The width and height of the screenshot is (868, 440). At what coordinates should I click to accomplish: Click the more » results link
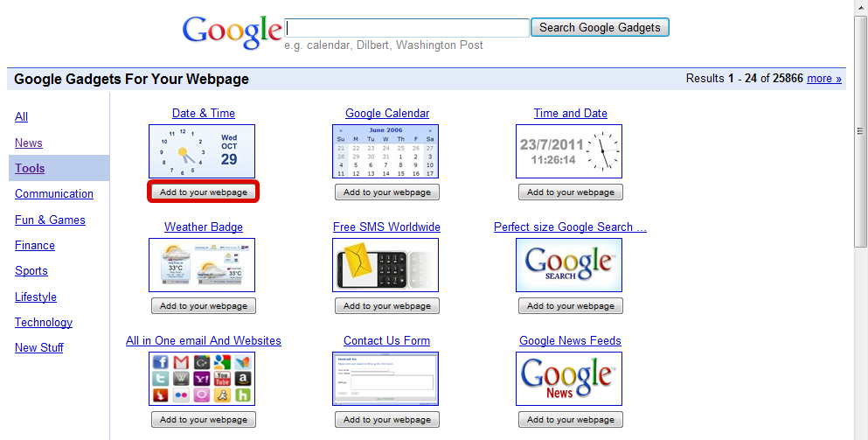tap(823, 79)
